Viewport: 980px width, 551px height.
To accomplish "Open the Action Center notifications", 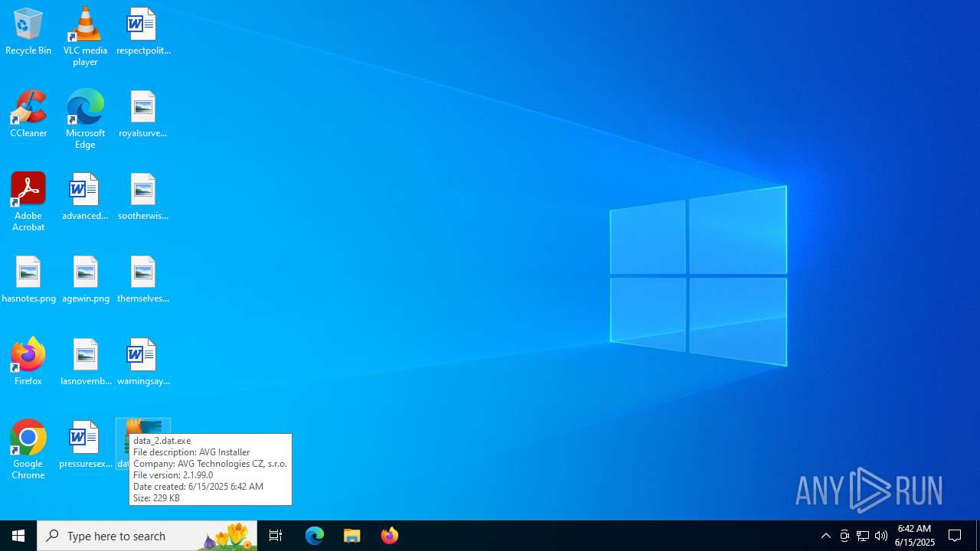I will point(955,536).
